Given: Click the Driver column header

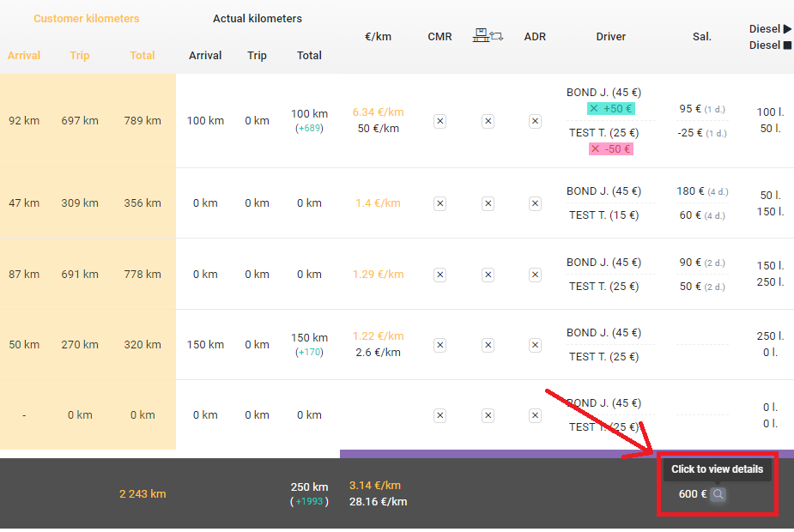Looking at the screenshot, I should [610, 36].
